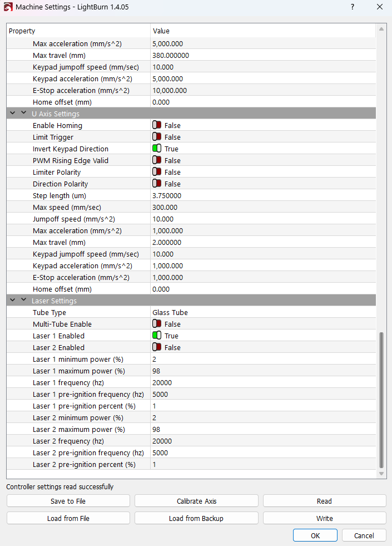This screenshot has width=392, height=546.
Task: Select Laser 2 pre-ignition percent value
Action: pyautogui.click(x=155, y=464)
